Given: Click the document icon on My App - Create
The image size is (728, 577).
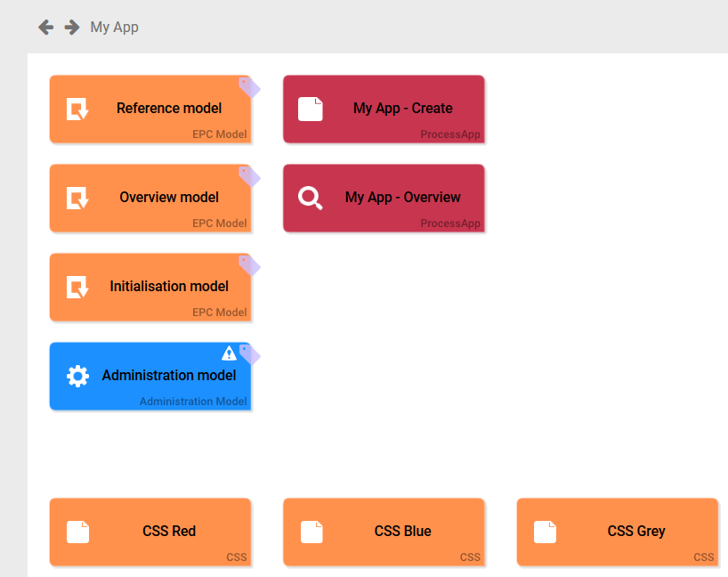Looking at the screenshot, I should pos(310,109).
